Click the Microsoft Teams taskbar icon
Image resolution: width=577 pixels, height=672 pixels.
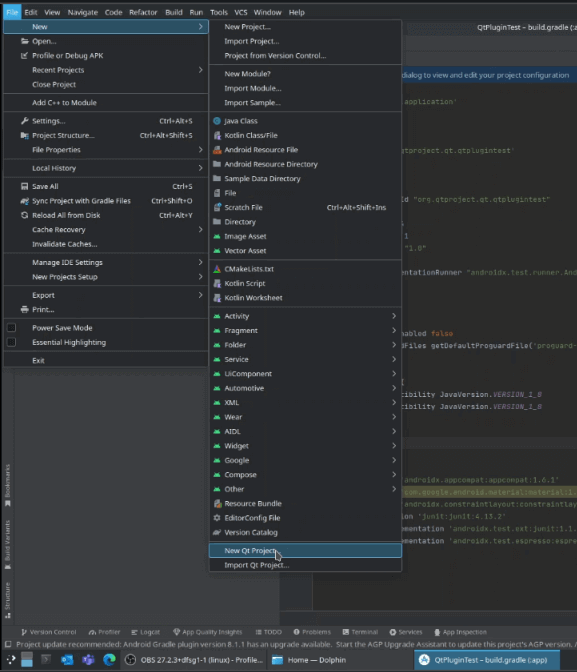(x=88, y=660)
